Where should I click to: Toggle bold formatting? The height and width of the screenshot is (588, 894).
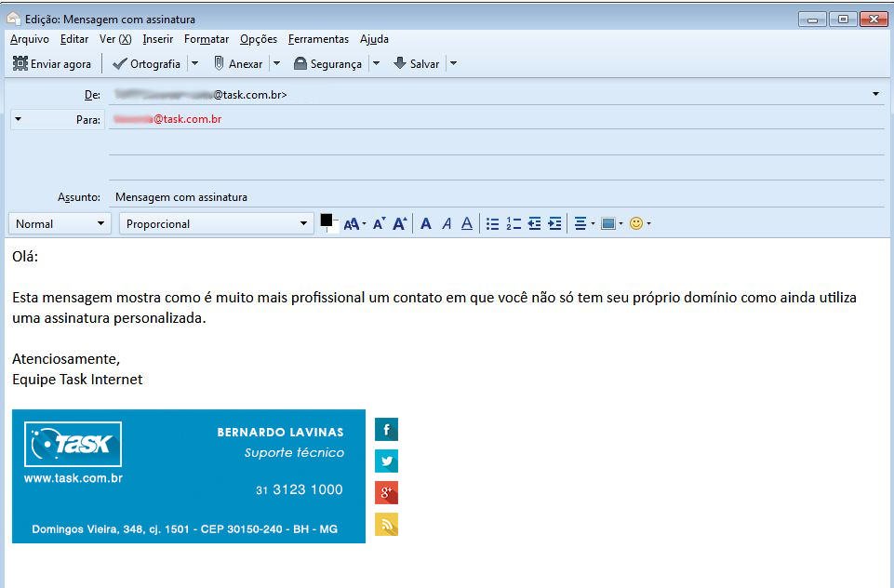(x=425, y=223)
